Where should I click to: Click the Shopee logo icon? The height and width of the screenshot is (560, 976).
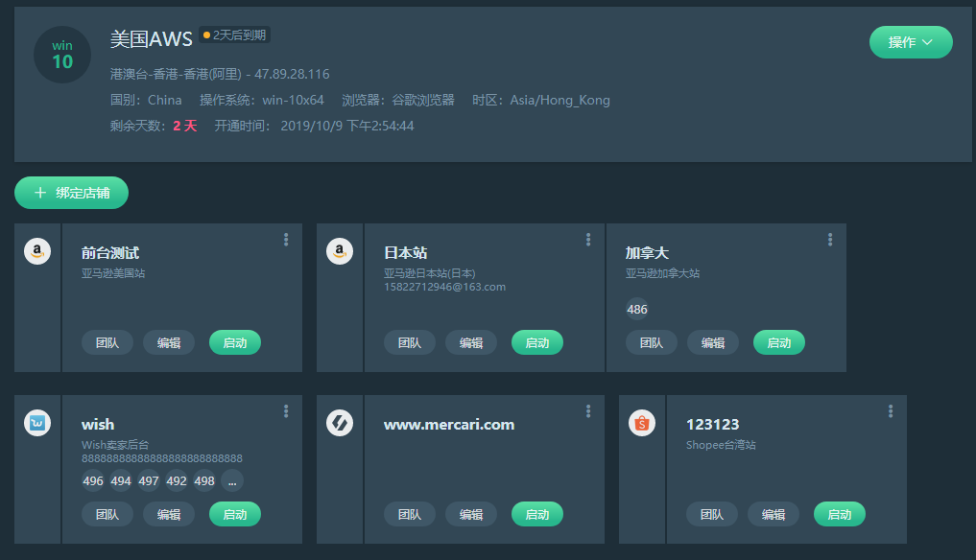click(642, 423)
